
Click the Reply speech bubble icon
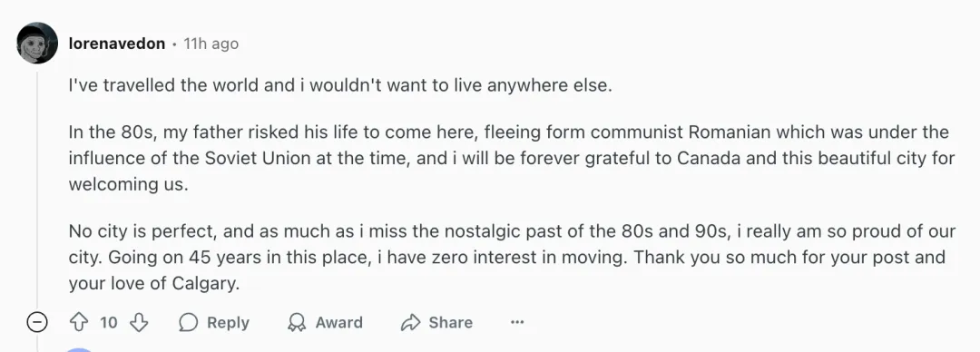tap(188, 323)
